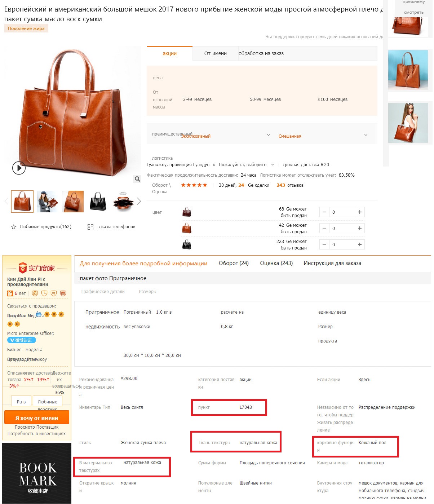Select the black bag color swatch
Viewport: 434px width, 504px height.
[x=187, y=245]
